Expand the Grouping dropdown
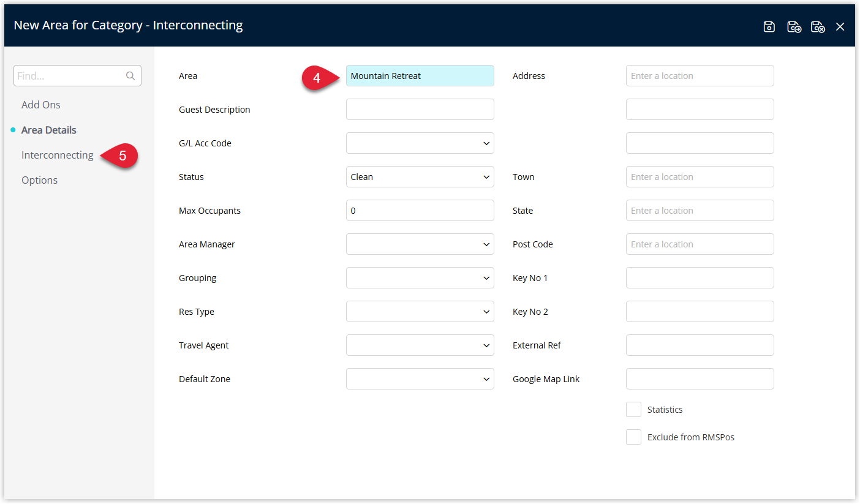This screenshot has height=504, width=860. pyautogui.click(x=420, y=278)
